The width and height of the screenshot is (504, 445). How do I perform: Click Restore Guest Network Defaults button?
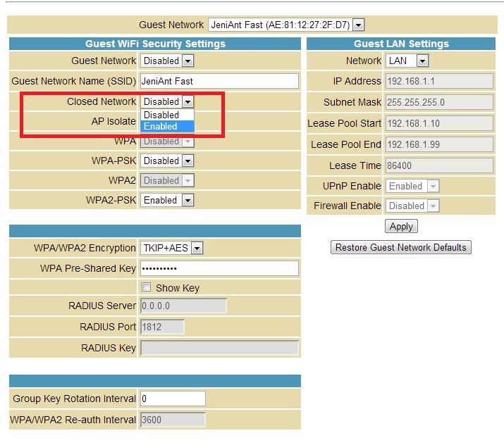click(x=401, y=247)
